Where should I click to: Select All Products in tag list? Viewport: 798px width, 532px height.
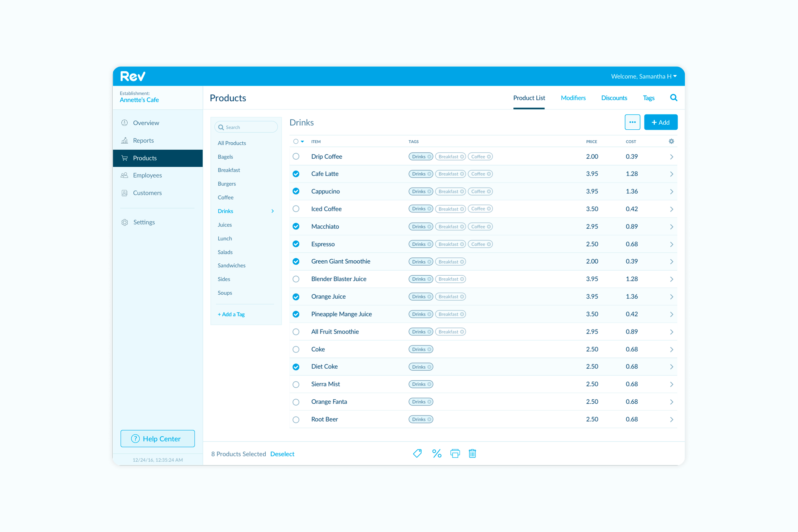pos(232,143)
